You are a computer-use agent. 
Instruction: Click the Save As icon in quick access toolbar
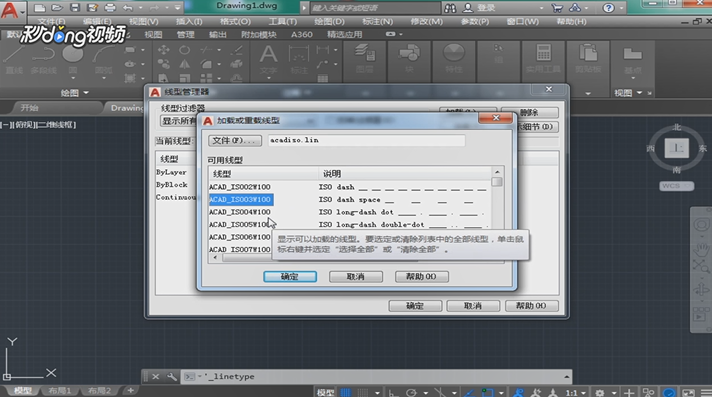(93, 8)
